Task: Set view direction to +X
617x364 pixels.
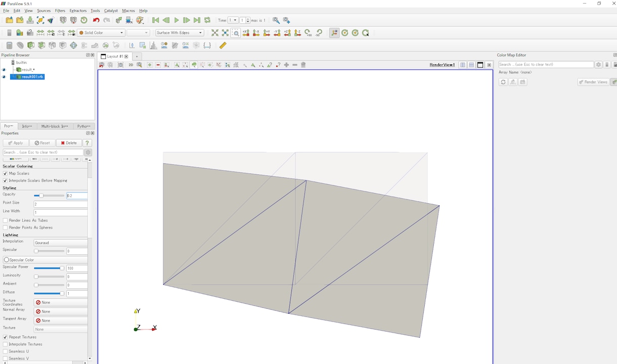Action: [x=246, y=33]
